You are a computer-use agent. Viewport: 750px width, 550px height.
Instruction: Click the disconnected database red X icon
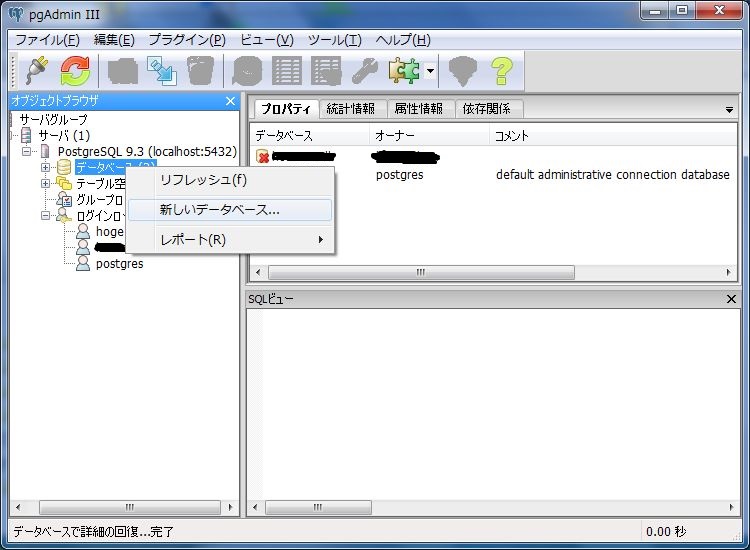click(x=263, y=156)
